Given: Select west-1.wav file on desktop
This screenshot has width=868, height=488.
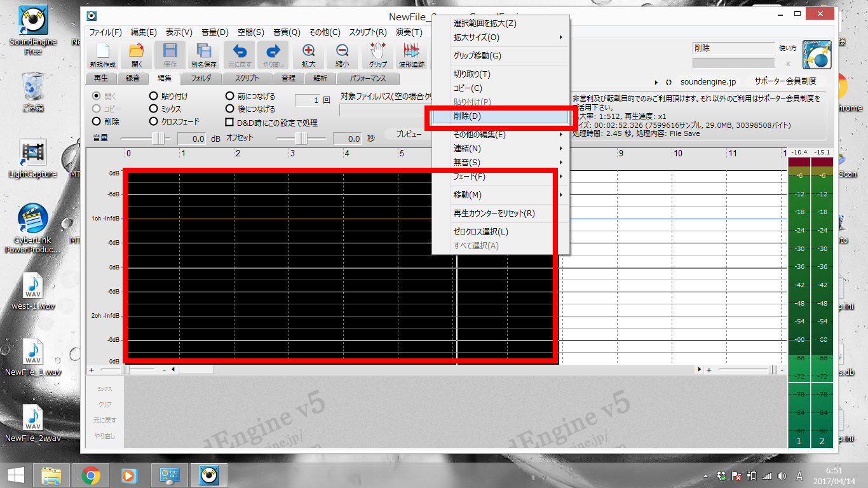Looking at the screenshot, I should 33,292.
